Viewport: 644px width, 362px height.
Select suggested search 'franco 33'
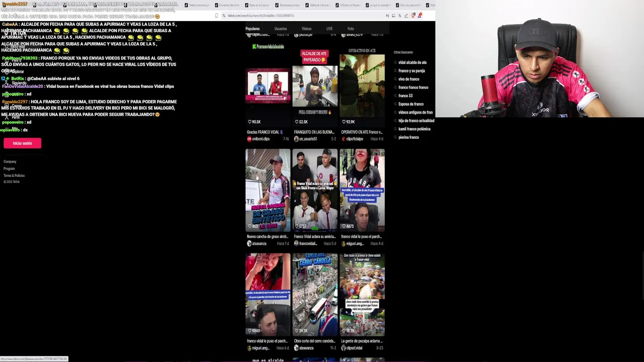406,96
